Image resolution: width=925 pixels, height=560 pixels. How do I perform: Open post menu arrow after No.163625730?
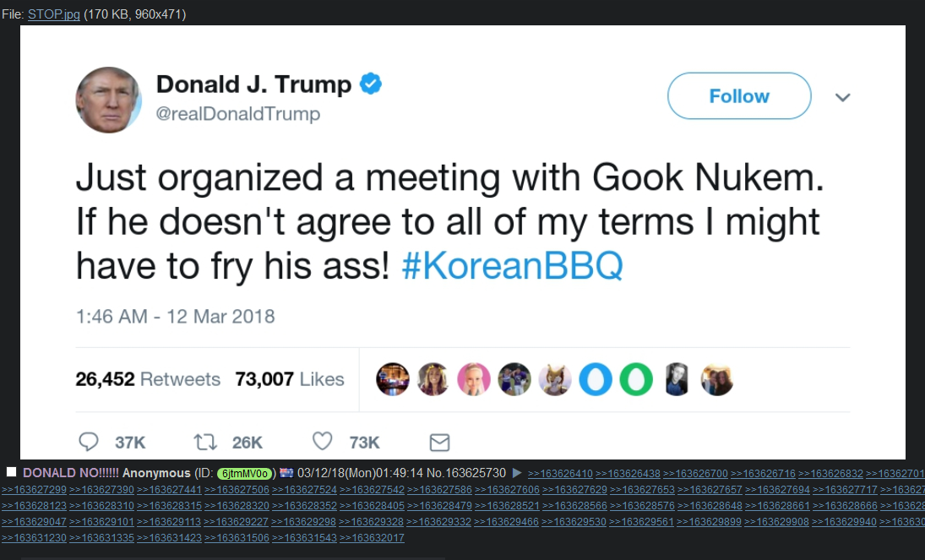(x=517, y=473)
